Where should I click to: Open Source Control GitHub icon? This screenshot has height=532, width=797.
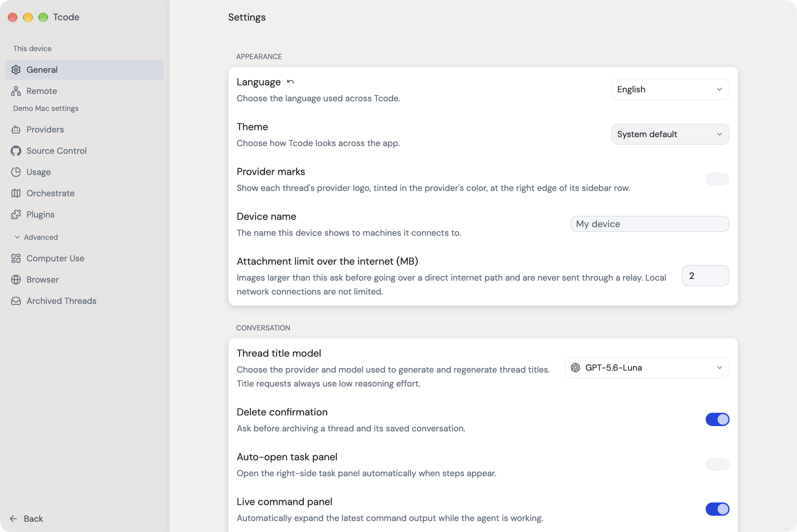click(16, 151)
